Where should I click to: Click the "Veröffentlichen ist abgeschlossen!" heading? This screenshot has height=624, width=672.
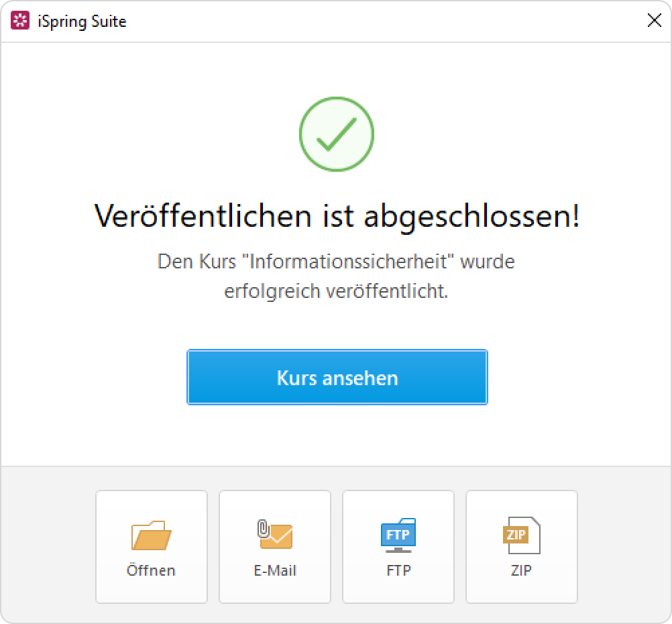337,216
